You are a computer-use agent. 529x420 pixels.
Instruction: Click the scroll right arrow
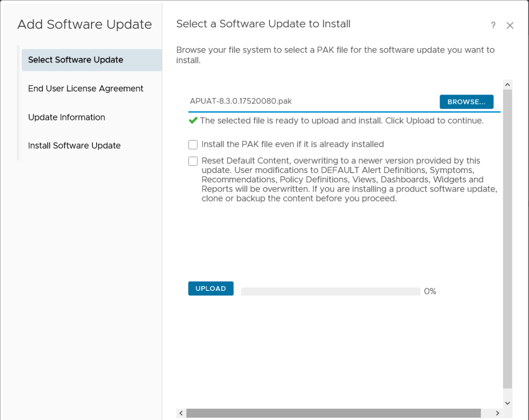coord(497,413)
